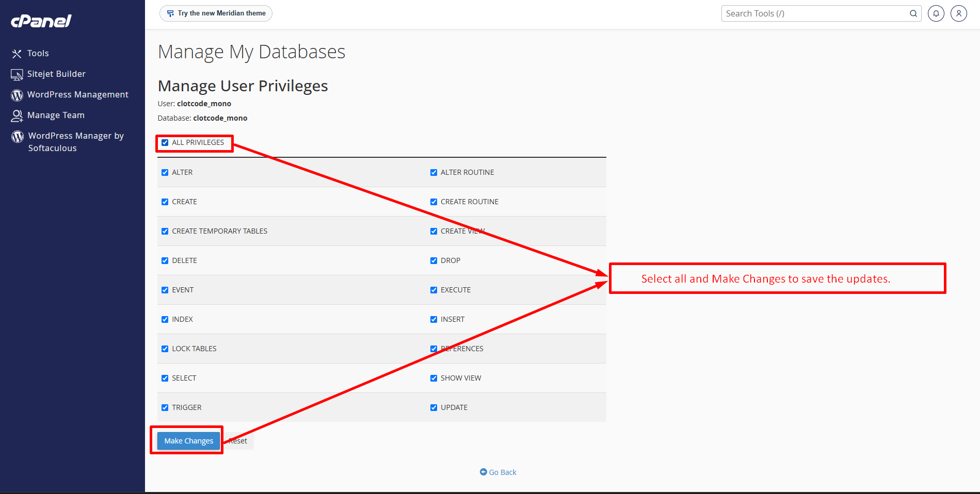
Task: Toggle the INDEX privilege checkbox
Action: (165, 320)
